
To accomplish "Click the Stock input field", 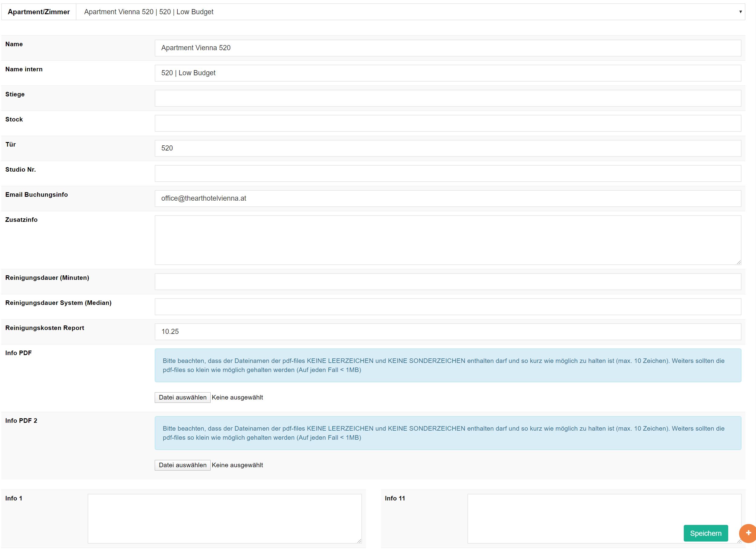I will pos(448,123).
